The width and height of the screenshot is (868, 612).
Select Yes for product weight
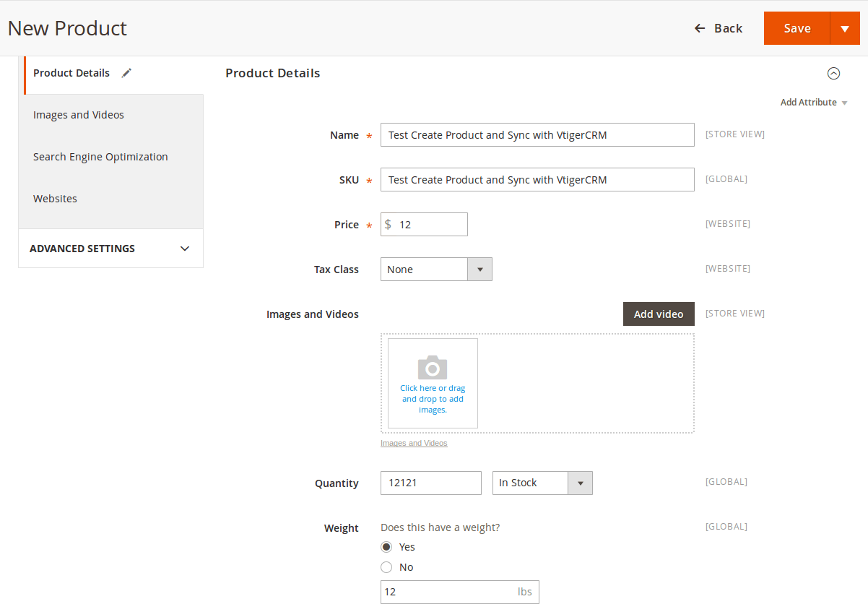coord(386,547)
